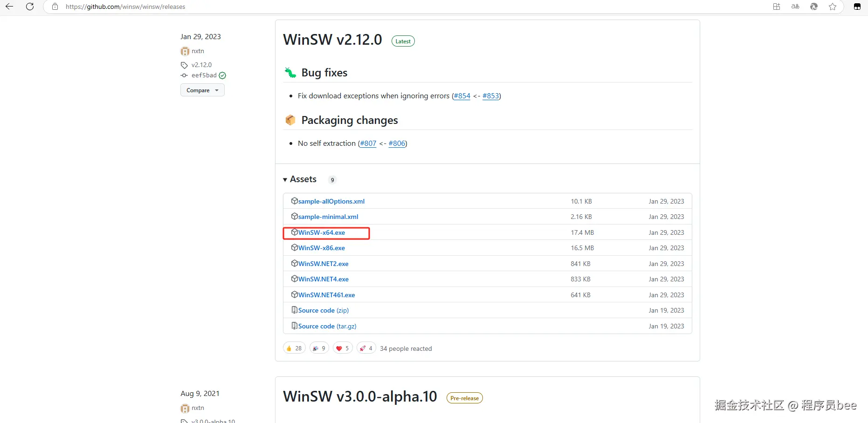The image size is (868, 423).
Task: Open nxtn profile link under Aug 9, 2021
Action: pos(198,408)
